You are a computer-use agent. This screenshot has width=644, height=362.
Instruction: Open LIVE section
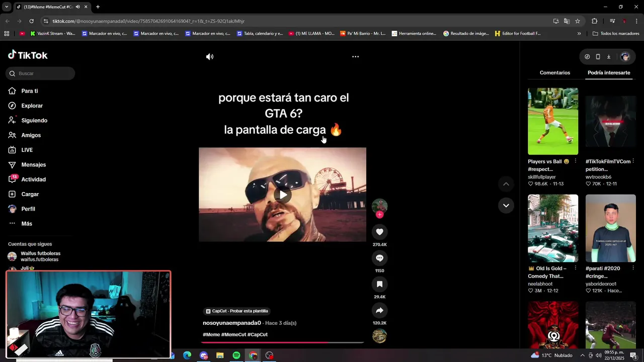point(27,150)
